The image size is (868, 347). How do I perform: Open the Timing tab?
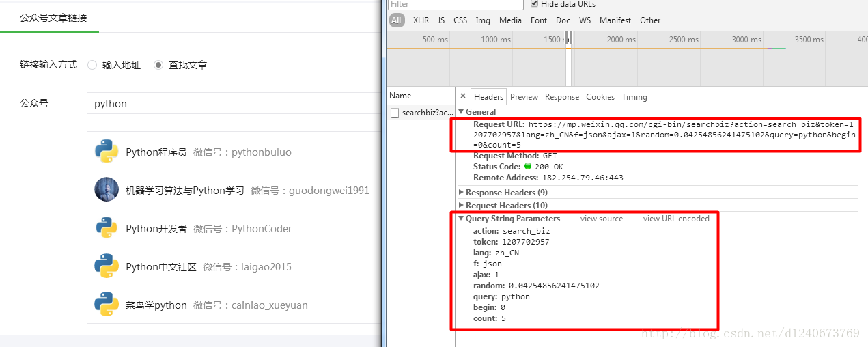[x=634, y=97]
